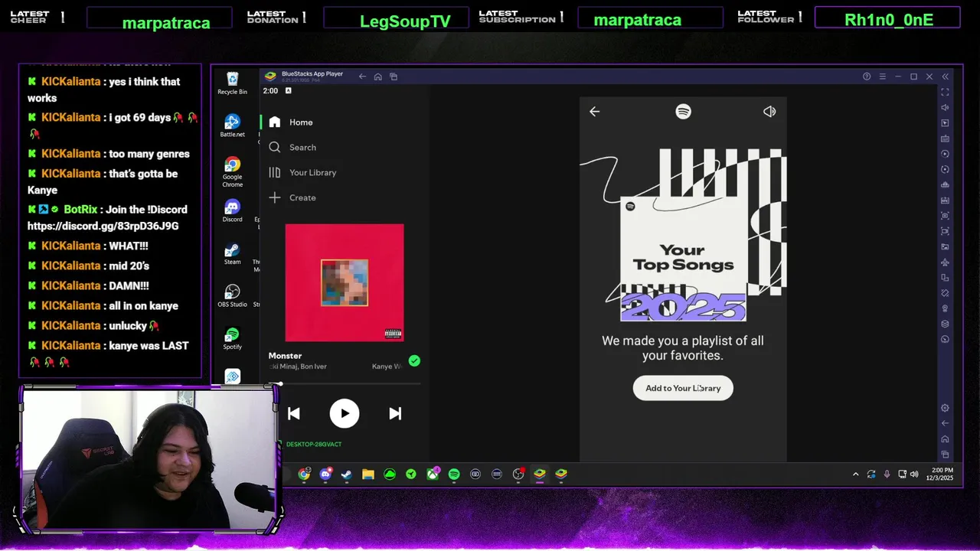The height and width of the screenshot is (551, 980).
Task: Click the streamer webcam feed
Action: (149, 459)
